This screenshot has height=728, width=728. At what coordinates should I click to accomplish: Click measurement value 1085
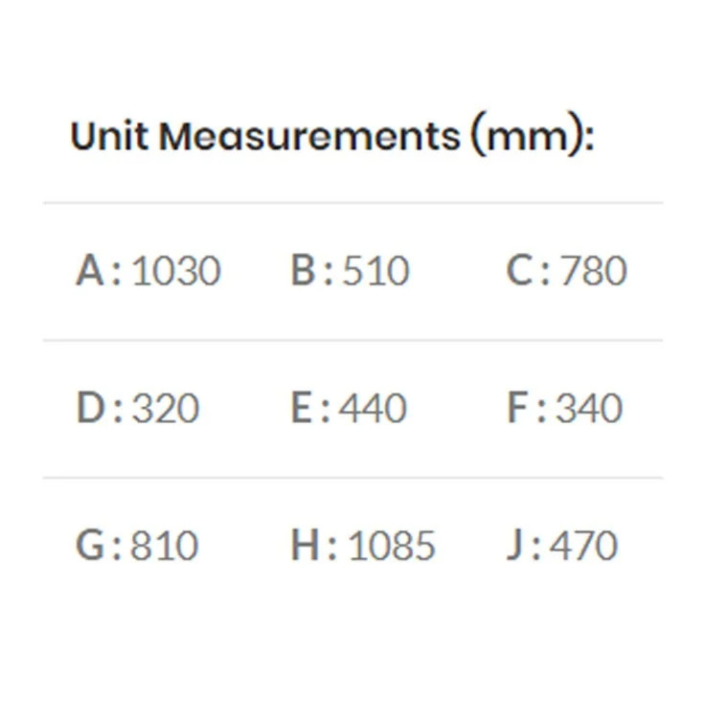[392, 546]
